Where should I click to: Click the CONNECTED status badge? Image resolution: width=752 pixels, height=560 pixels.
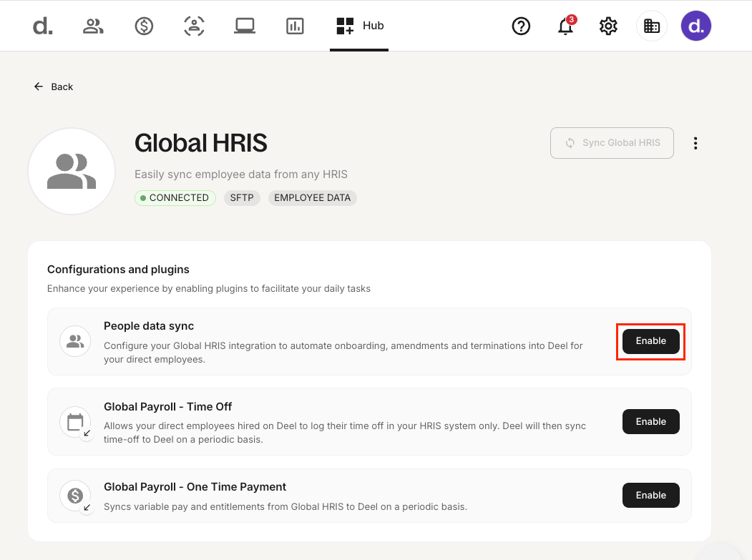click(175, 198)
